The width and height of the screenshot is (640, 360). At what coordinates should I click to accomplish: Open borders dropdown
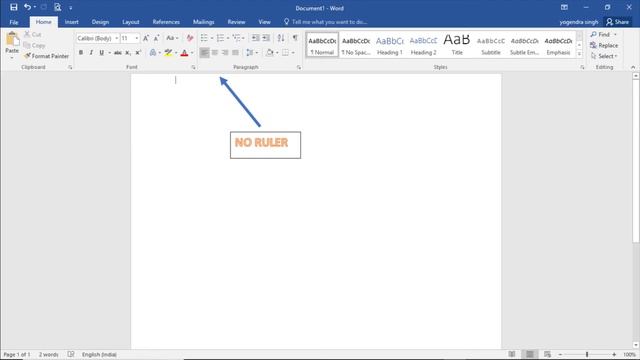point(293,53)
